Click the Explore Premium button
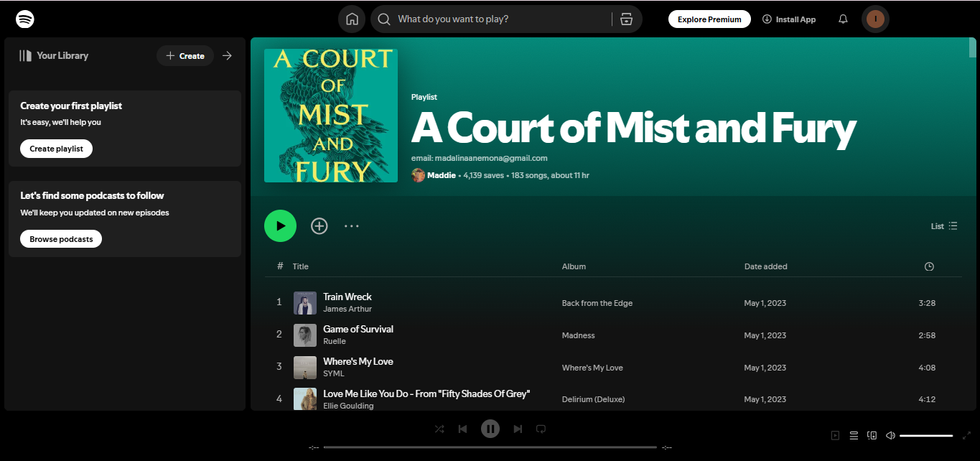Screen dimensions: 980x461 click(x=709, y=19)
